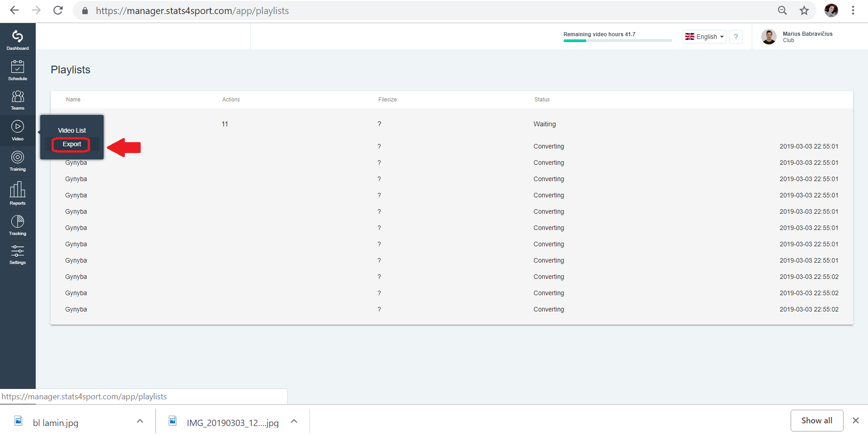Bookmark this page with the star icon

pos(804,10)
